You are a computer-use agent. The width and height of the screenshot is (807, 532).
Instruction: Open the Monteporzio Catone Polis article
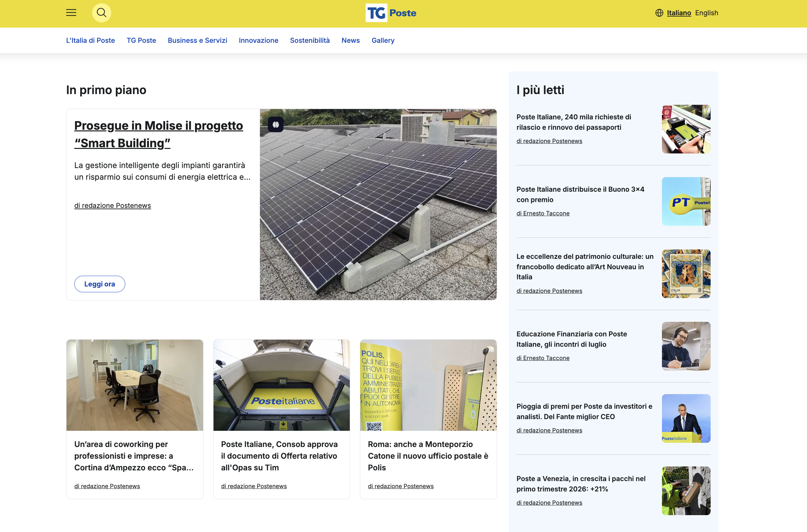pos(428,456)
